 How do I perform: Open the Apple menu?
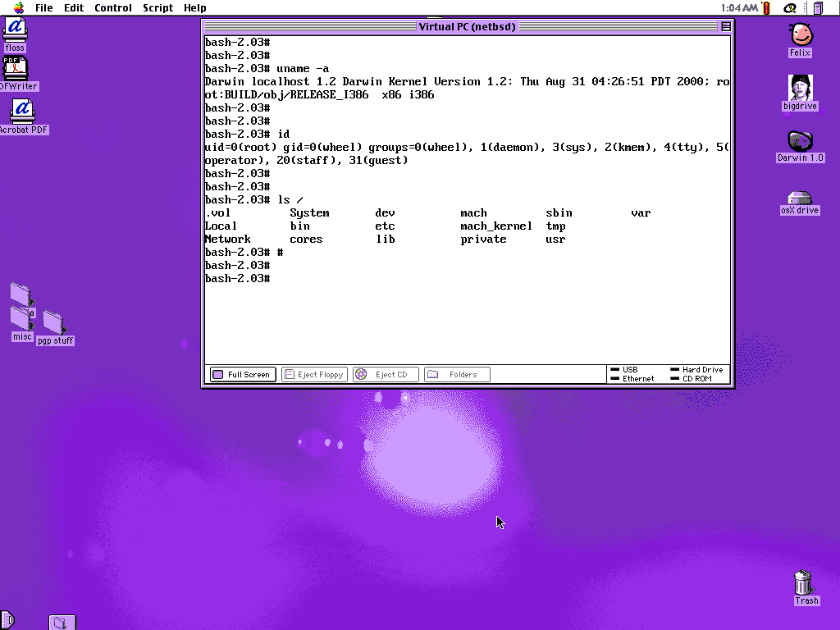(19, 7)
